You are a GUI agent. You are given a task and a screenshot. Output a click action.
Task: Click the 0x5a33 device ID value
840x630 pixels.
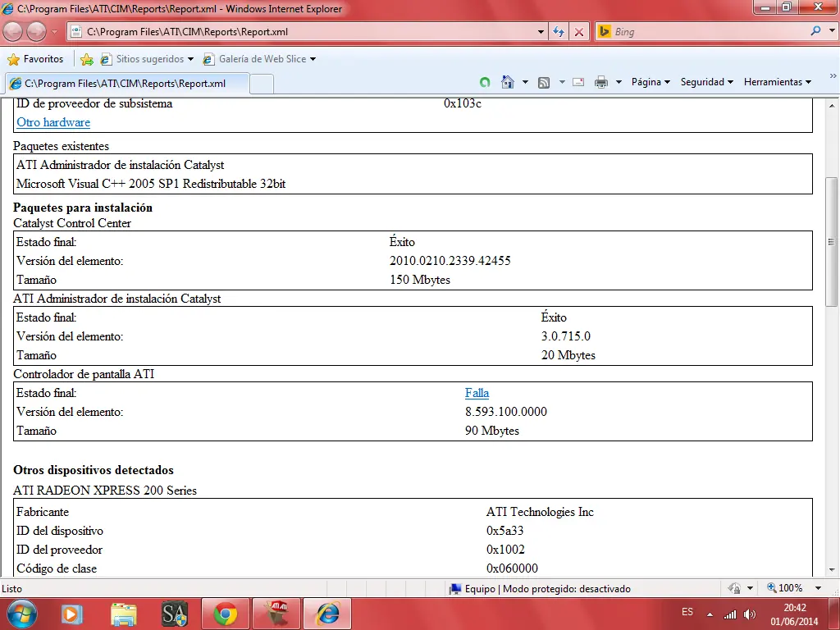click(x=504, y=531)
